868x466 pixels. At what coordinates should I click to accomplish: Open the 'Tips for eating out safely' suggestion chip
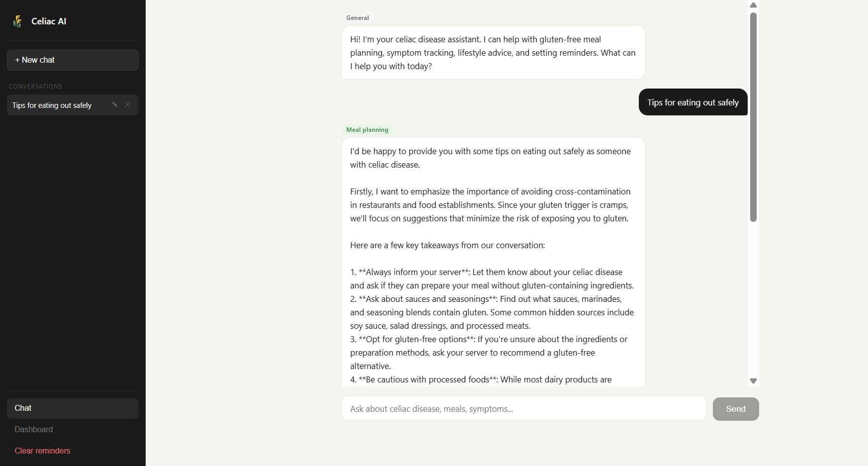tap(693, 102)
